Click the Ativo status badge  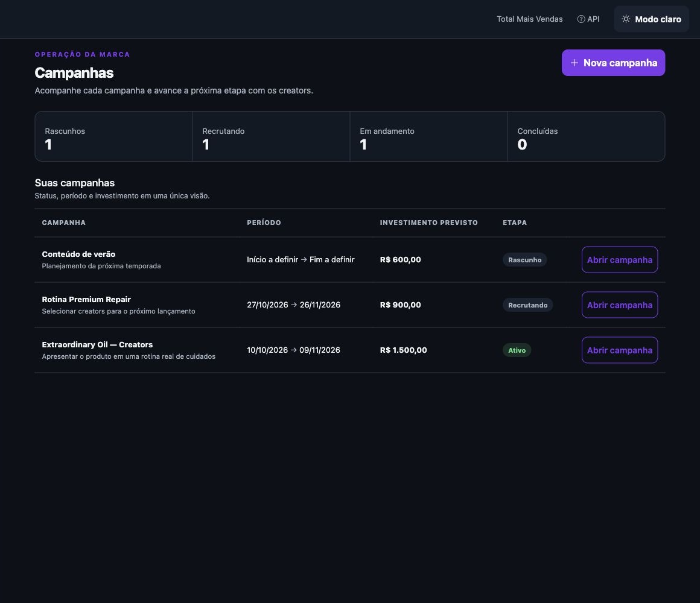tap(517, 350)
